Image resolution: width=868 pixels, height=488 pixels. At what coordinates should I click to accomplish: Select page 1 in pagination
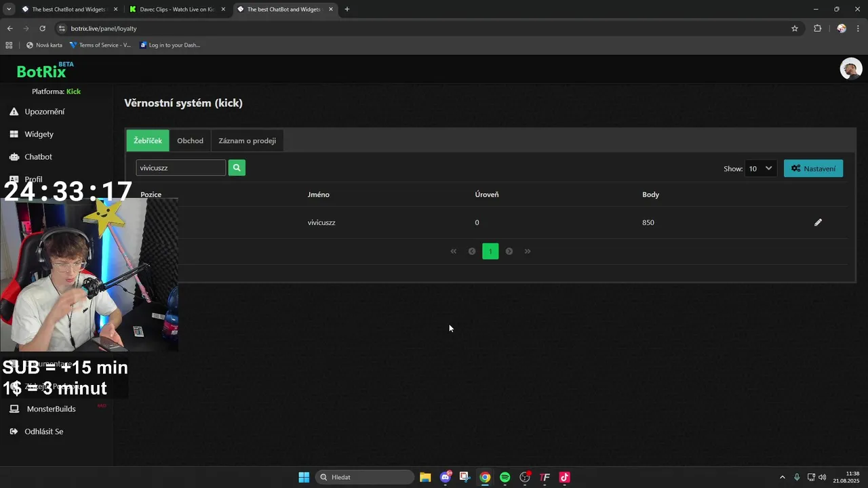click(490, 251)
